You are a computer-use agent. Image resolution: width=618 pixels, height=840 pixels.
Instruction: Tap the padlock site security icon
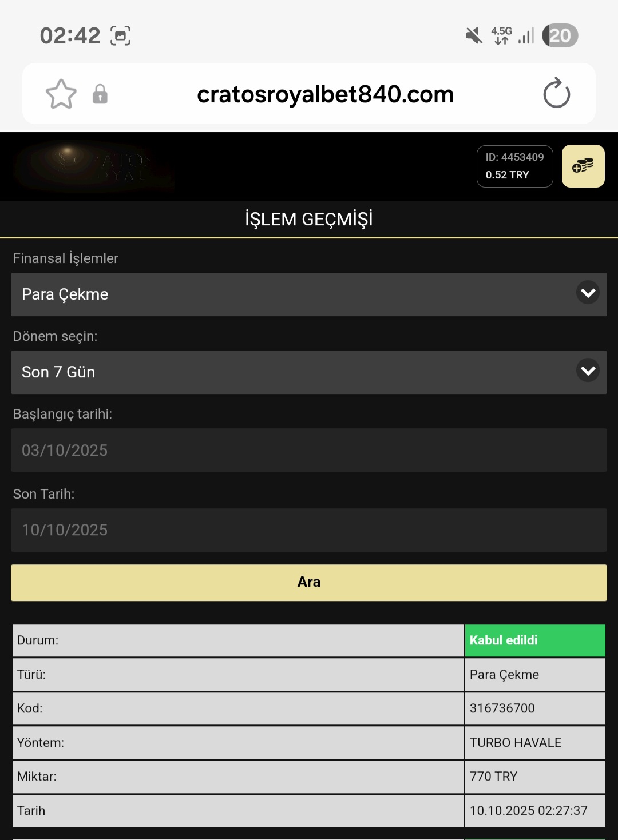100,94
